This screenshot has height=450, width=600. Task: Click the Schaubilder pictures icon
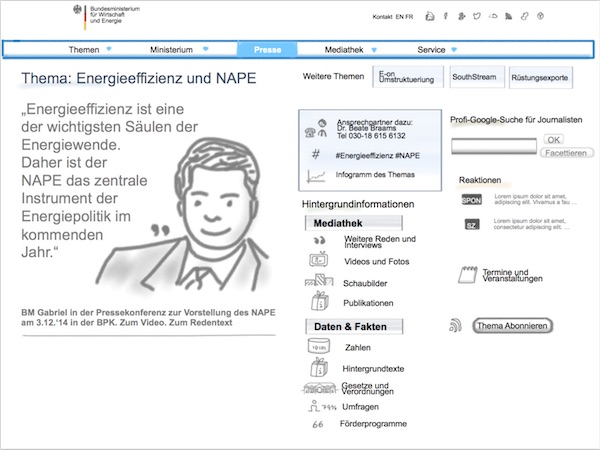319,280
